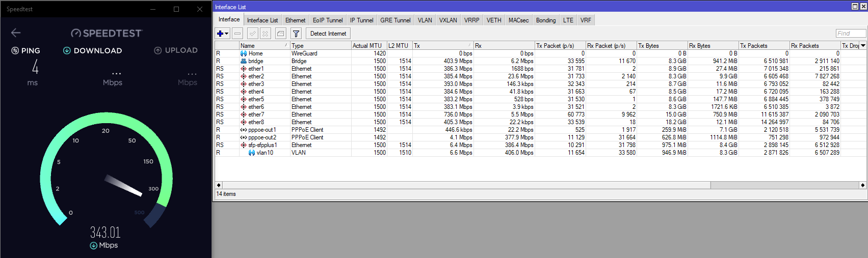The height and width of the screenshot is (258, 868).
Task: Select the ether5 interface icon
Action: point(244,99)
